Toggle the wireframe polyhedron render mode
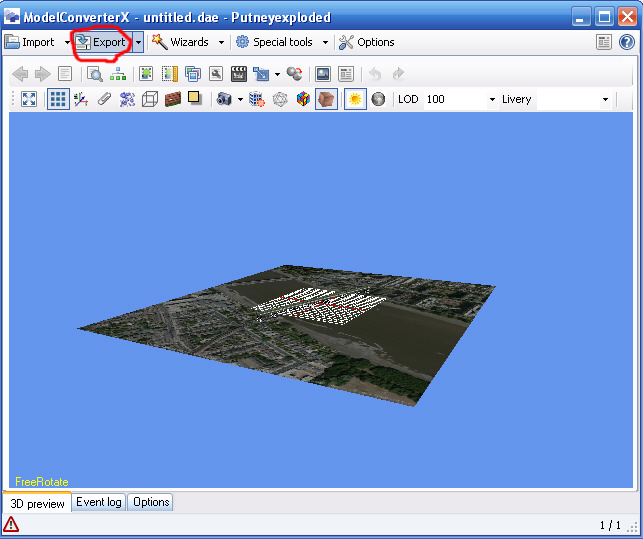 (280, 99)
